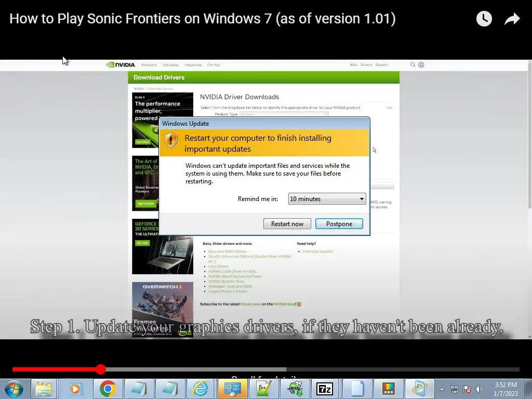Open the Products menu on NVIDIA site
This screenshot has height=399, width=532.
(149, 65)
